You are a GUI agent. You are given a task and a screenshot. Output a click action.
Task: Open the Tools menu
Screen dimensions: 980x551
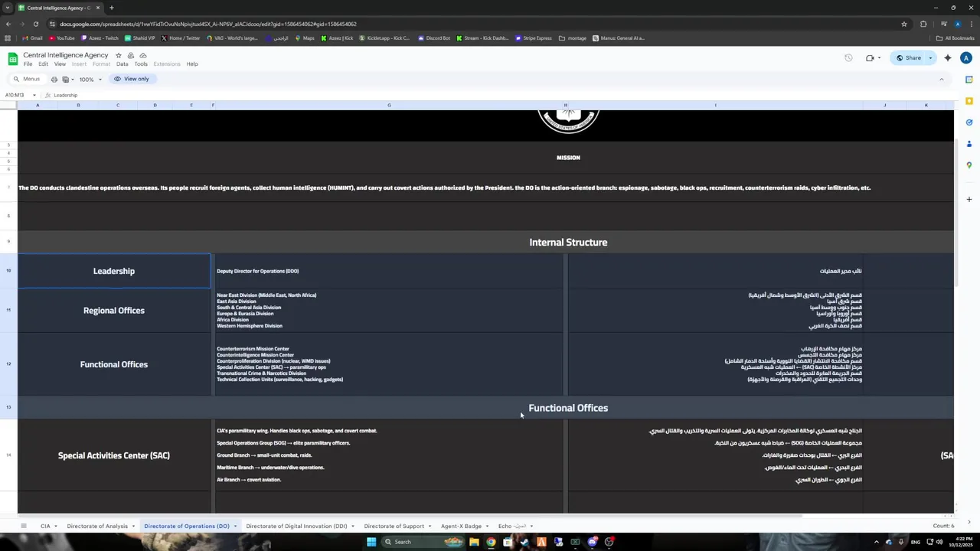tap(141, 64)
